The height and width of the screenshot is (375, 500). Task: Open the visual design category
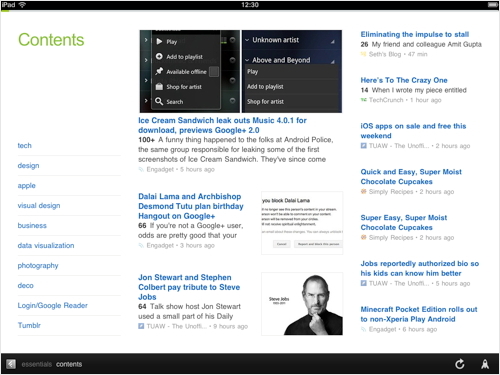(39, 205)
